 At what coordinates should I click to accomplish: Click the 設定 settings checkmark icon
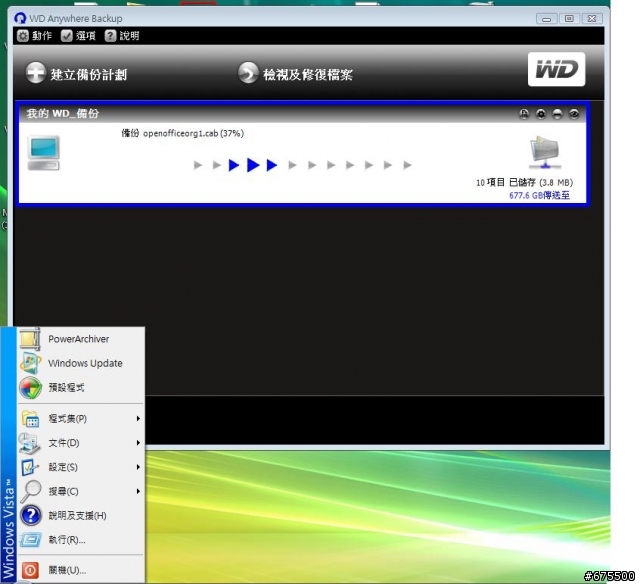pyautogui.click(x=30, y=467)
